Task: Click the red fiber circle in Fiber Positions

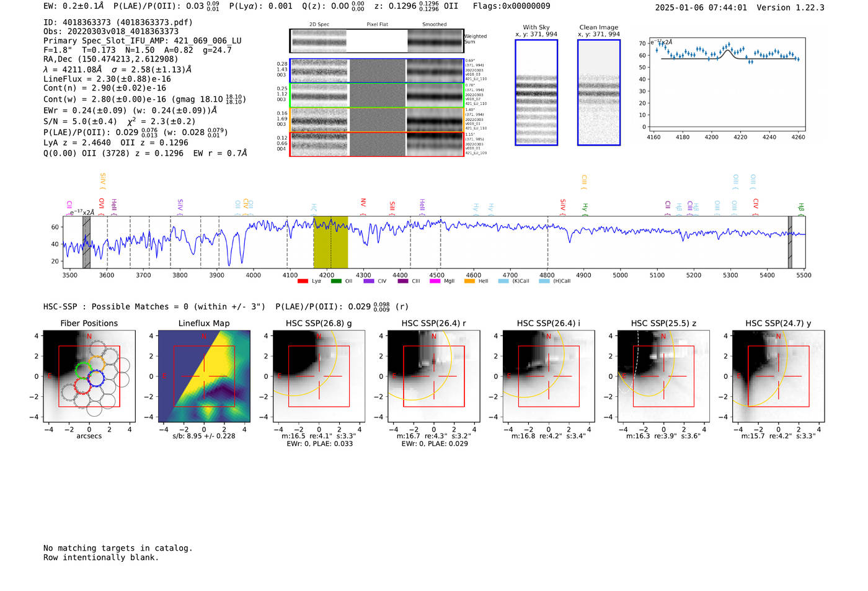Action: pyautogui.click(x=82, y=386)
